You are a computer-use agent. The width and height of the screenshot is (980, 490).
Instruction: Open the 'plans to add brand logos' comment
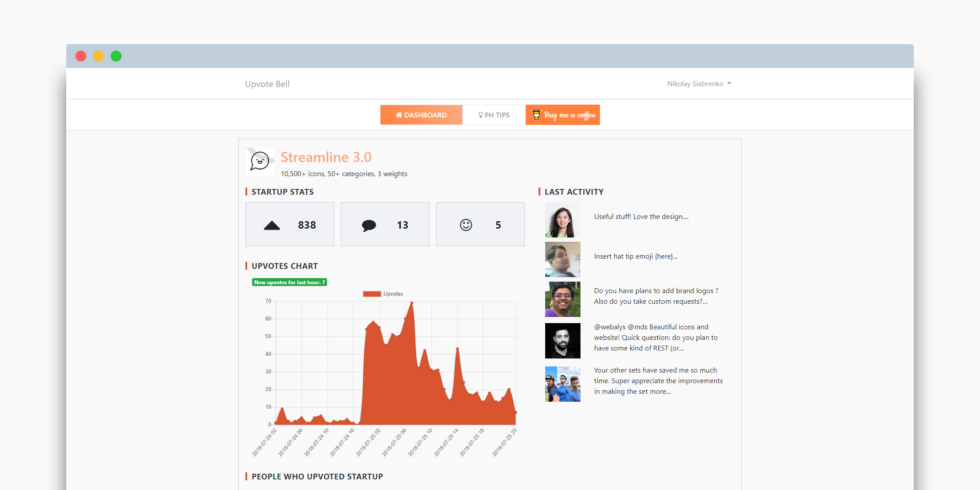point(656,296)
